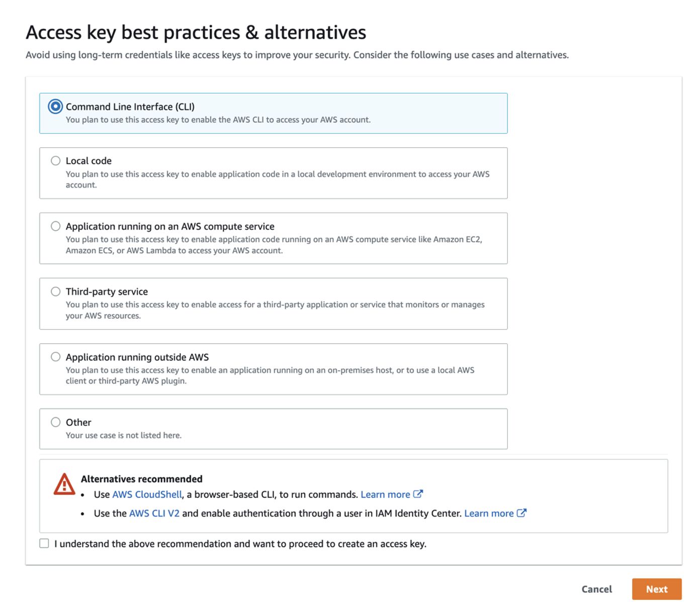Click Learn more link for CloudShell

[385, 494]
